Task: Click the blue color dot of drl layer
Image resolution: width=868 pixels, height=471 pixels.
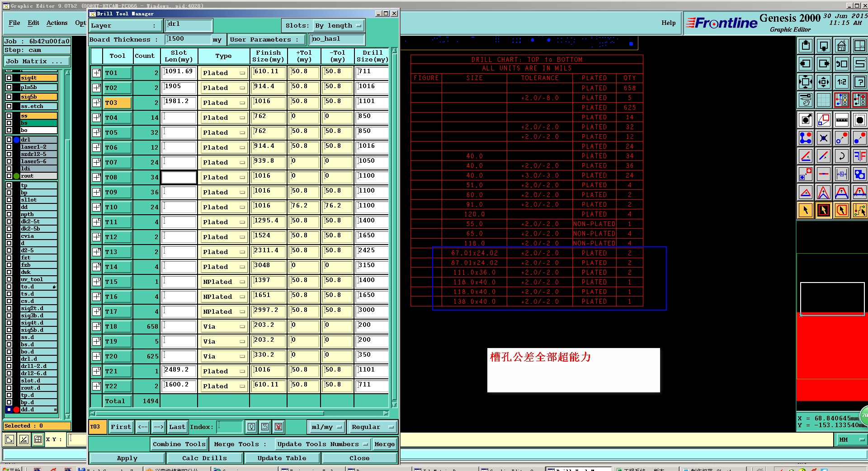Action: point(17,140)
